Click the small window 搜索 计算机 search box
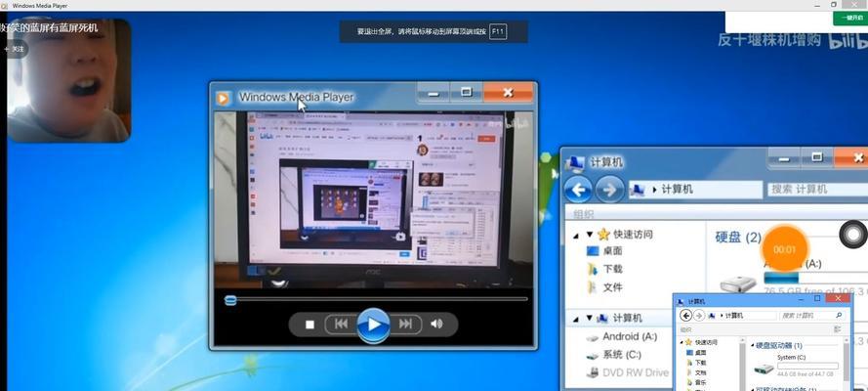Viewport: 868px width, 391px height. coord(811,315)
